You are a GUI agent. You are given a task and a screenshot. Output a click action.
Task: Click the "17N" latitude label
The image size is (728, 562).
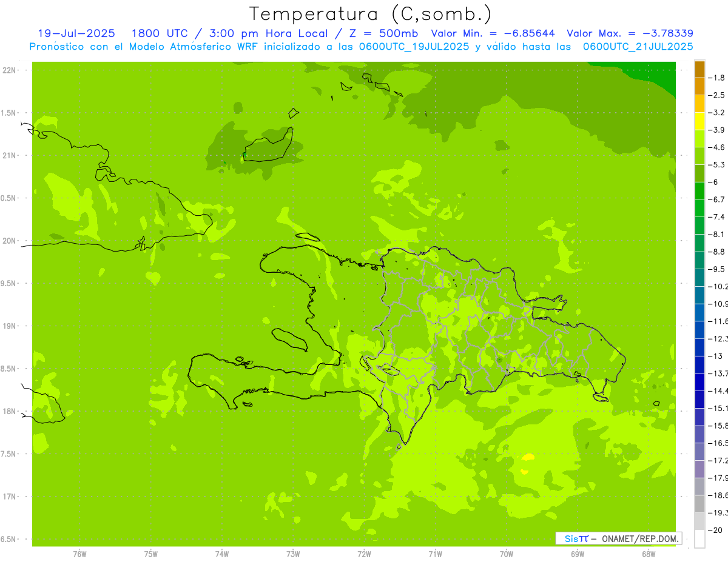[8, 497]
